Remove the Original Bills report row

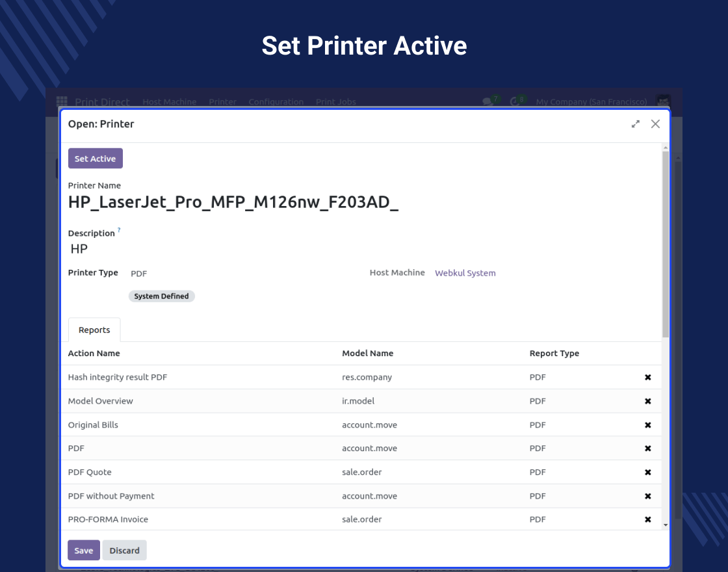(647, 424)
